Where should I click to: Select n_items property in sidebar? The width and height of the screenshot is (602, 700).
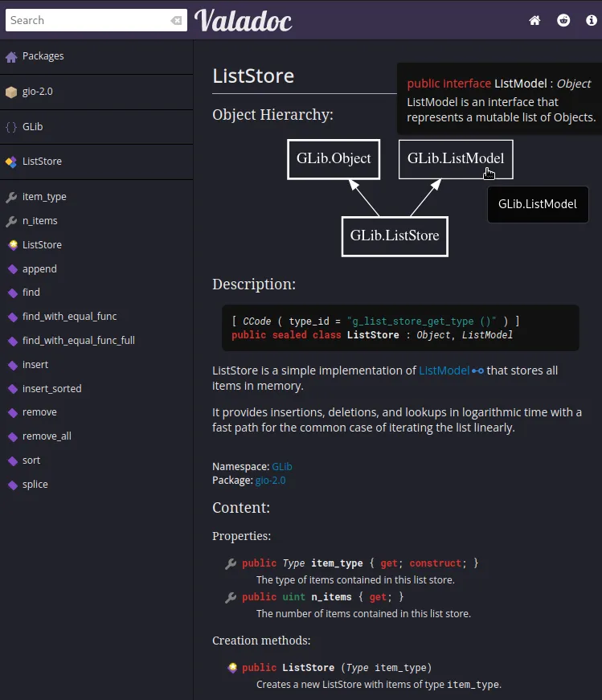(x=39, y=220)
